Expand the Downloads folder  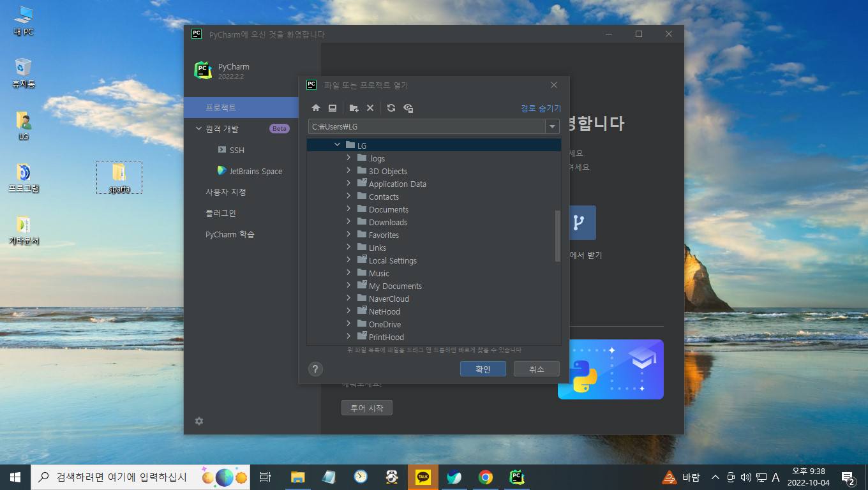(x=348, y=222)
